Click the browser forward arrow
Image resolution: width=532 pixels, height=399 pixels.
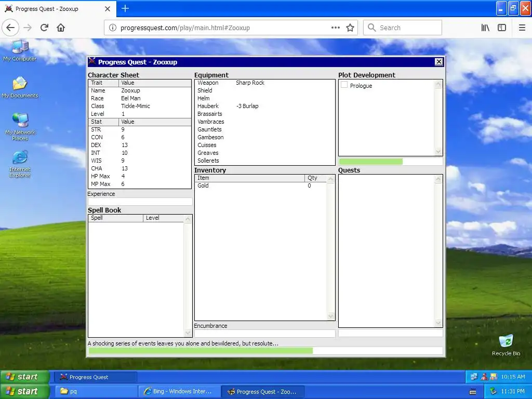[x=28, y=28]
